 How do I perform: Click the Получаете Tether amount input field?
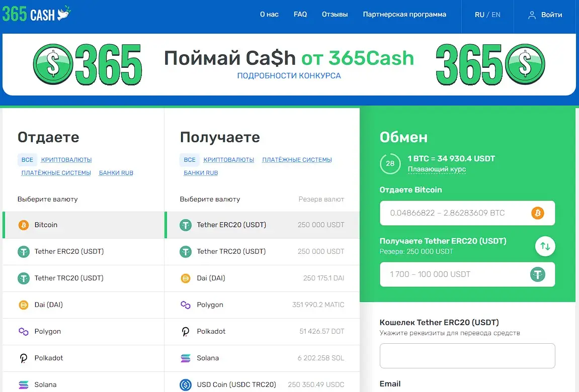pyautogui.click(x=467, y=274)
